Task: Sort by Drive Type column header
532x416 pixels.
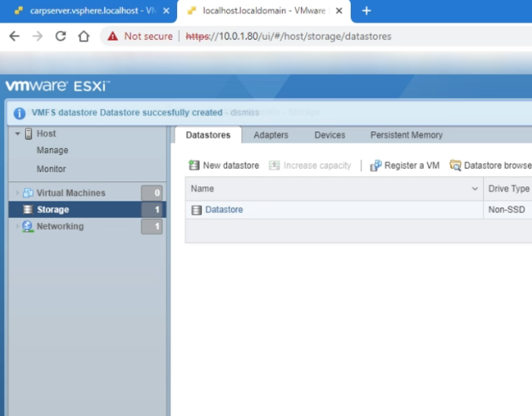Action: coord(509,189)
